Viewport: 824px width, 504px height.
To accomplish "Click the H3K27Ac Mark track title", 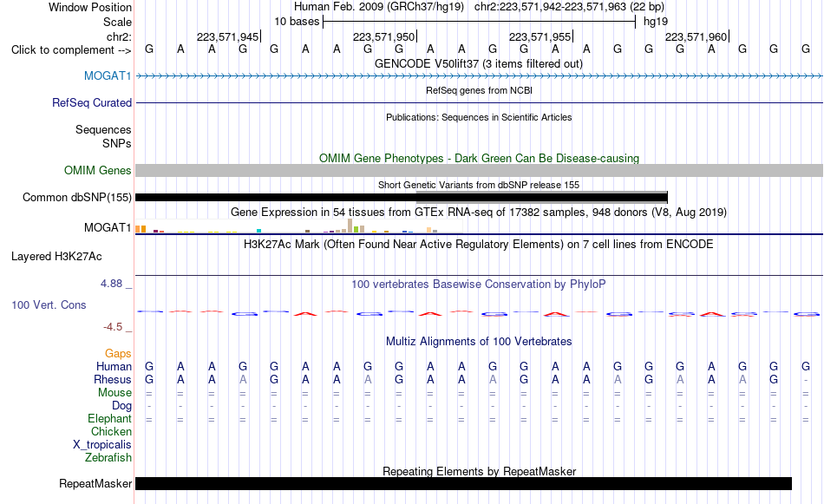I will pyautogui.click(x=479, y=245).
